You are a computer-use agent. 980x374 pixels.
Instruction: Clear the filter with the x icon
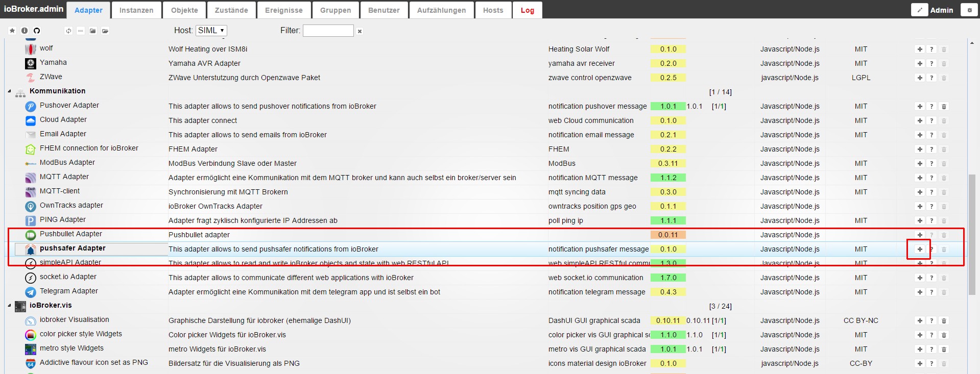click(360, 31)
